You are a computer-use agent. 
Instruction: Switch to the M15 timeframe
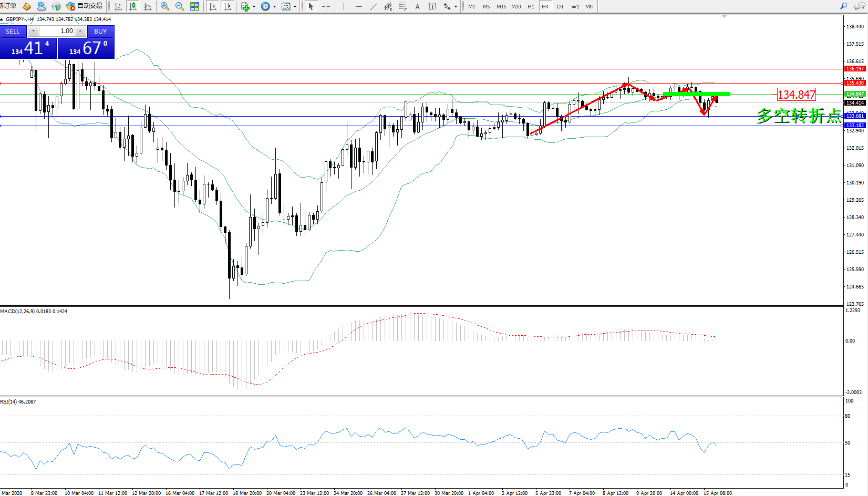[501, 6]
